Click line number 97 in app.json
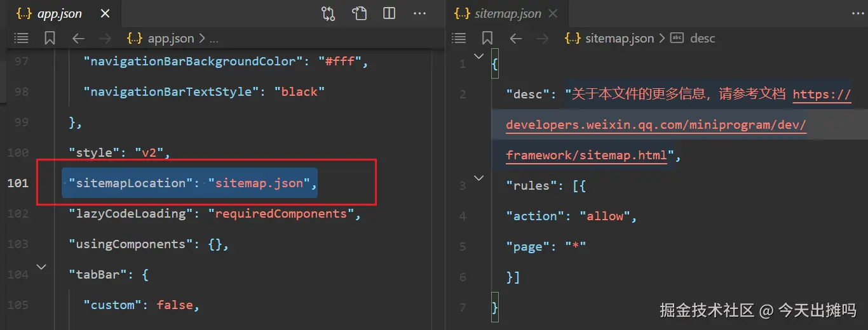868x330 pixels. 21,62
